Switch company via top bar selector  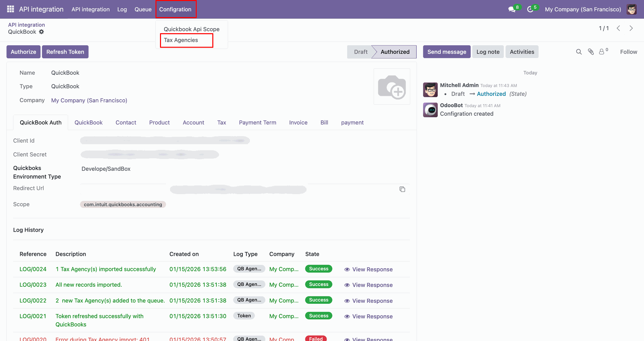pos(583,9)
